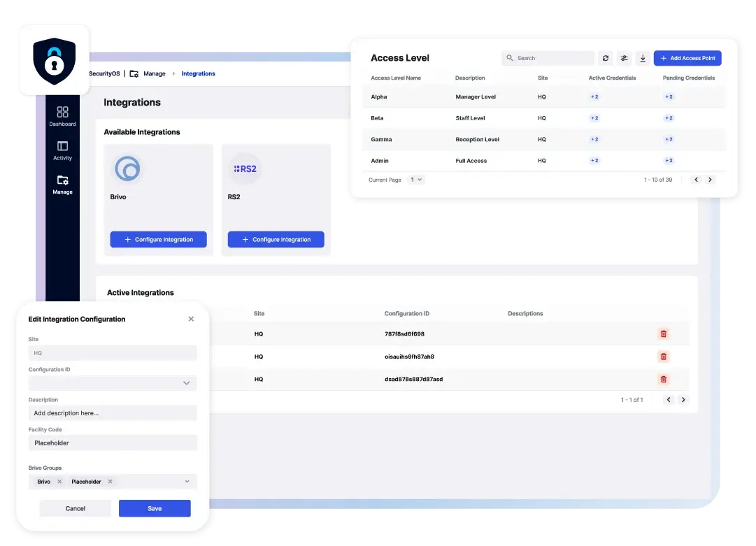The width and height of the screenshot is (756, 546).
Task: Go to next page in Access Level table
Action: pos(710,180)
